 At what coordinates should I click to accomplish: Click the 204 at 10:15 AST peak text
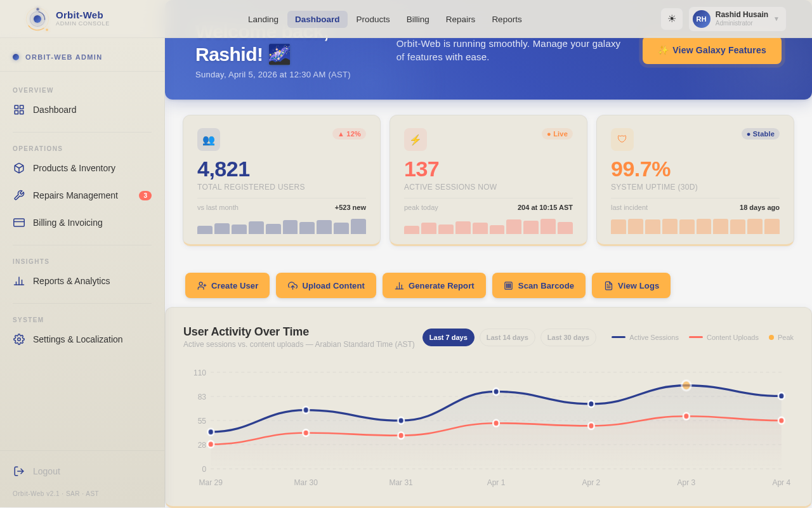545,207
